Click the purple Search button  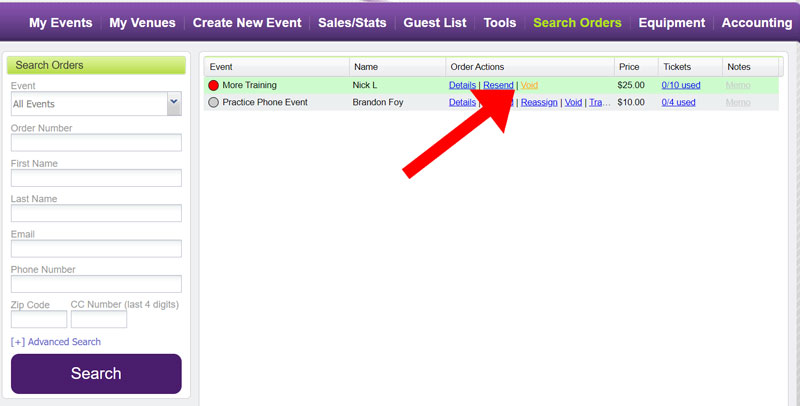point(96,374)
